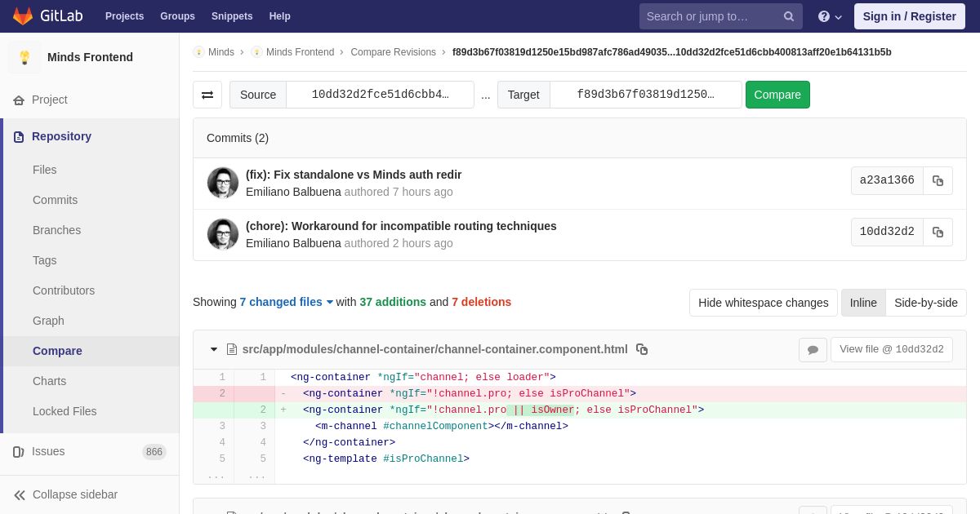
Task: Copy commit SHA 10dd32d2 to clipboard
Action: pyautogui.click(x=938, y=233)
